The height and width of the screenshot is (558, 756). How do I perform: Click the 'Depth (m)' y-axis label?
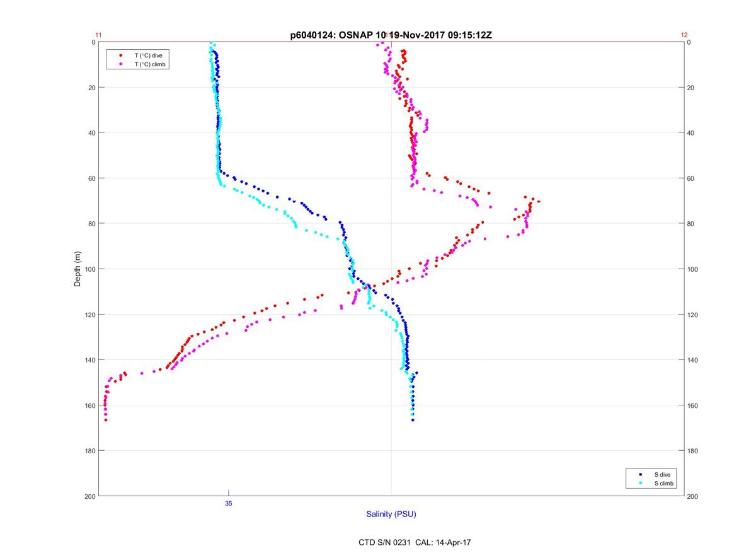pos(78,269)
